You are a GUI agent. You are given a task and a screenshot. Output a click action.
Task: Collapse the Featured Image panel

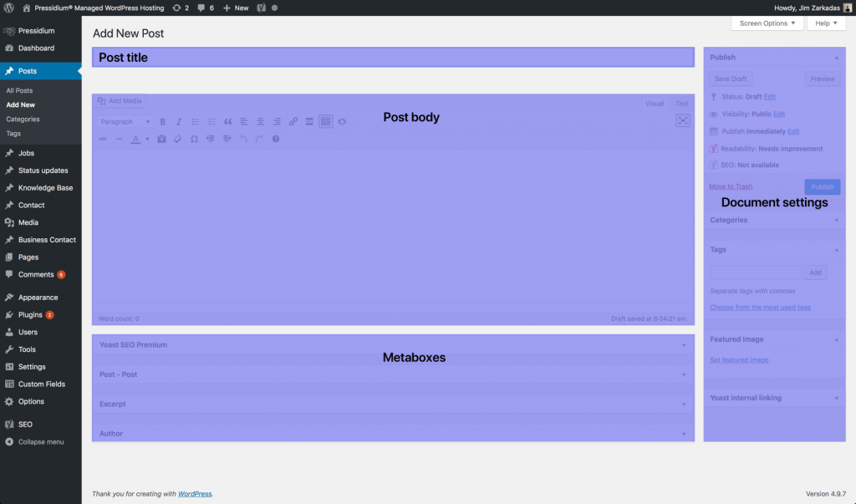click(836, 339)
